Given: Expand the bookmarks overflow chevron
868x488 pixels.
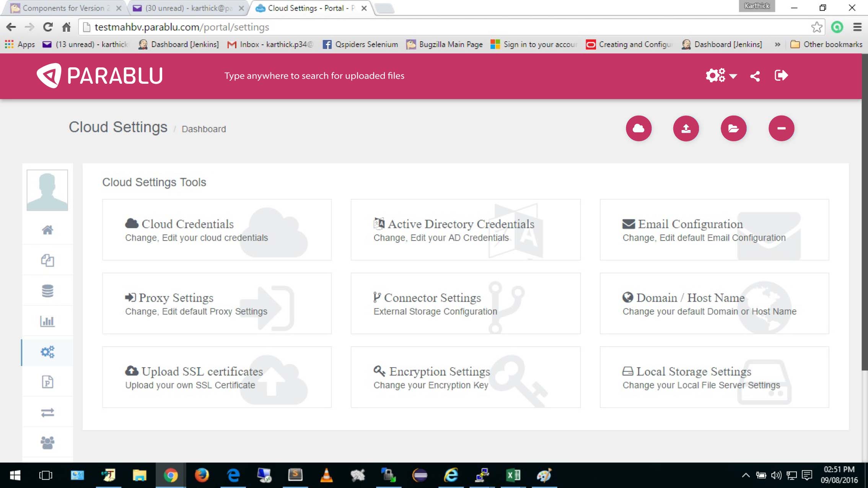Looking at the screenshot, I should [x=777, y=44].
